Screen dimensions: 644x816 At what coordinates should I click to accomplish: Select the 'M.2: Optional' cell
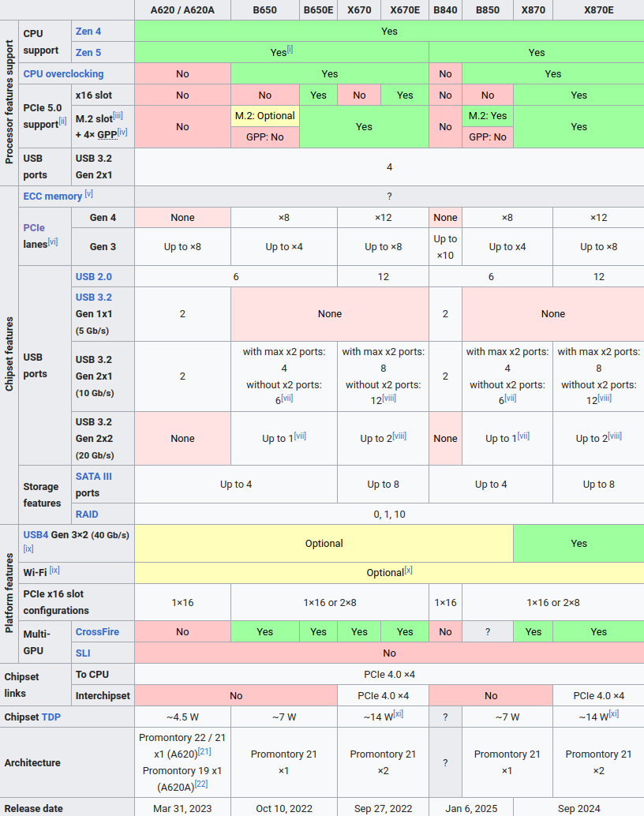coord(265,116)
